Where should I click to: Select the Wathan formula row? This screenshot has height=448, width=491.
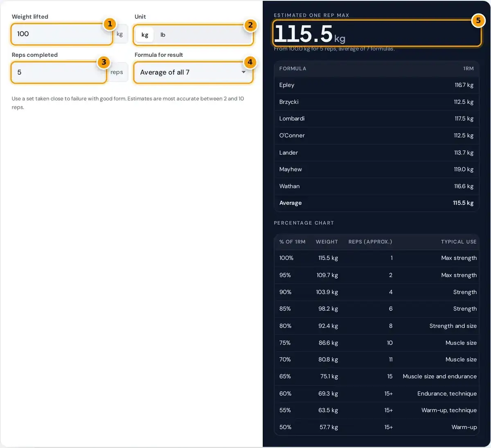tap(376, 186)
